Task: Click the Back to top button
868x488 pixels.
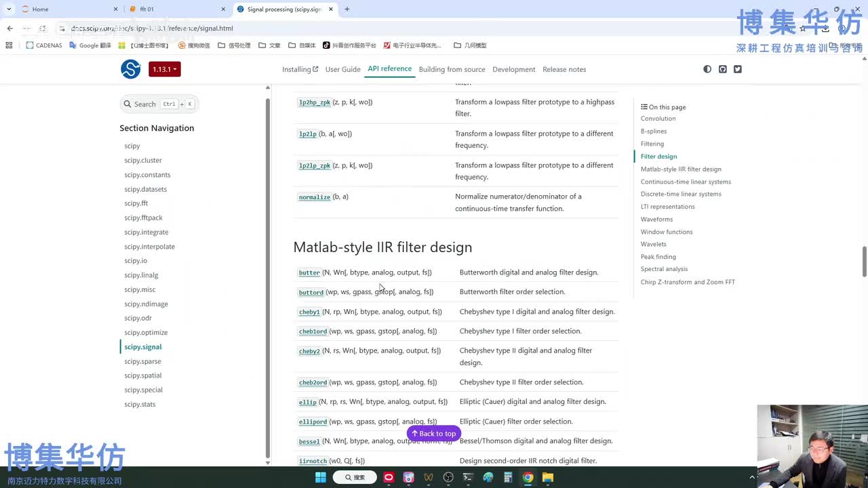Action: coord(434,433)
